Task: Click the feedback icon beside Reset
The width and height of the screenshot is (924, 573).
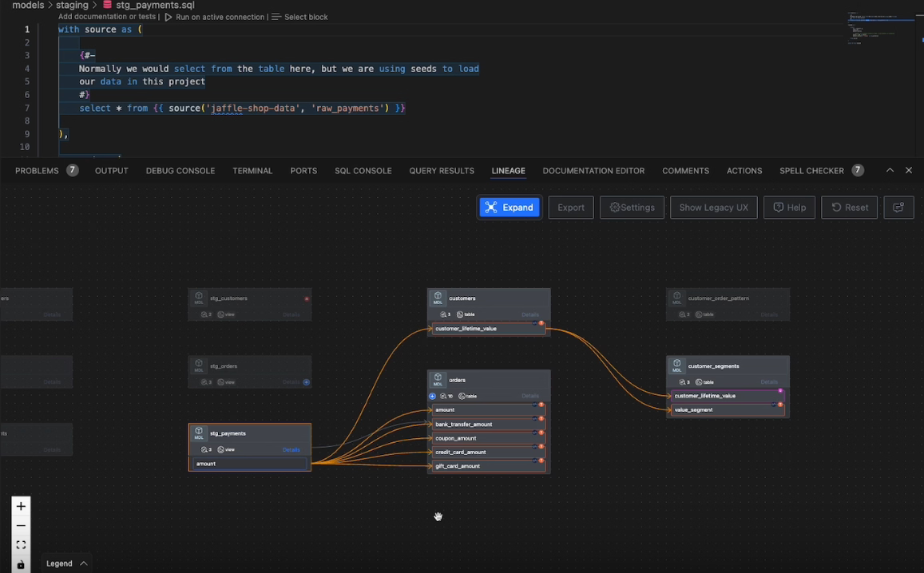Action: [x=898, y=207]
